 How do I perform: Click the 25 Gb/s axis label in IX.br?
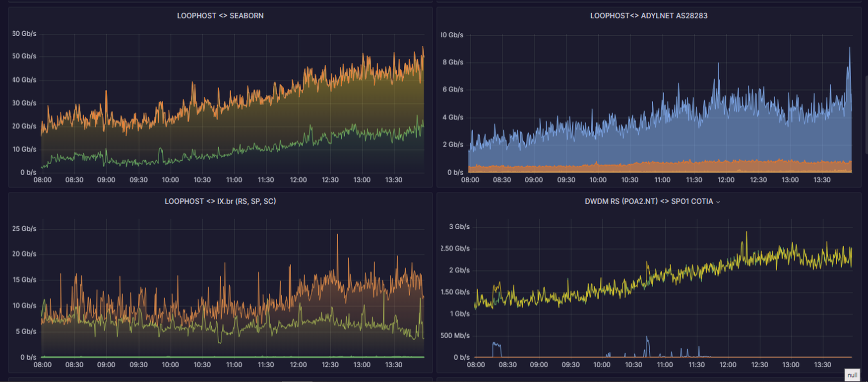click(x=24, y=229)
